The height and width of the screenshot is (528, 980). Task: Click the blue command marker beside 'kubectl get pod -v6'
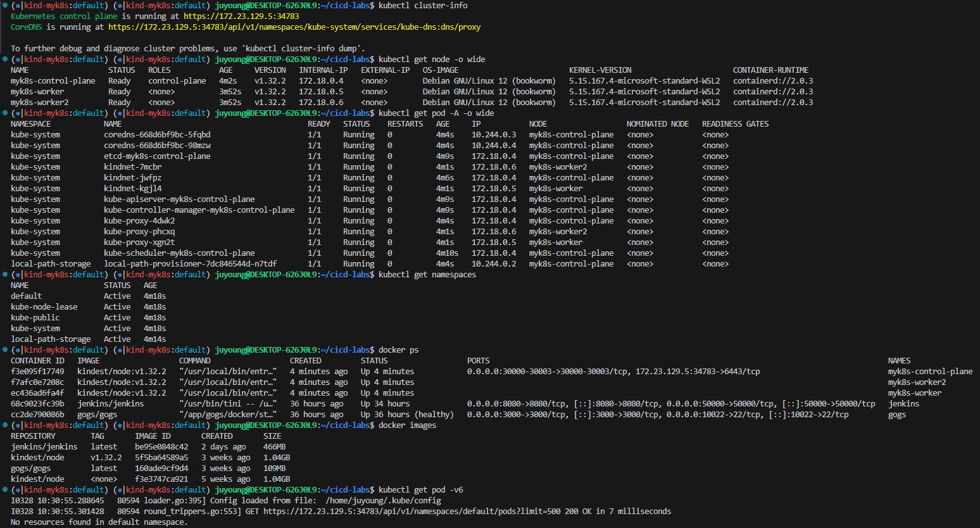5,489
